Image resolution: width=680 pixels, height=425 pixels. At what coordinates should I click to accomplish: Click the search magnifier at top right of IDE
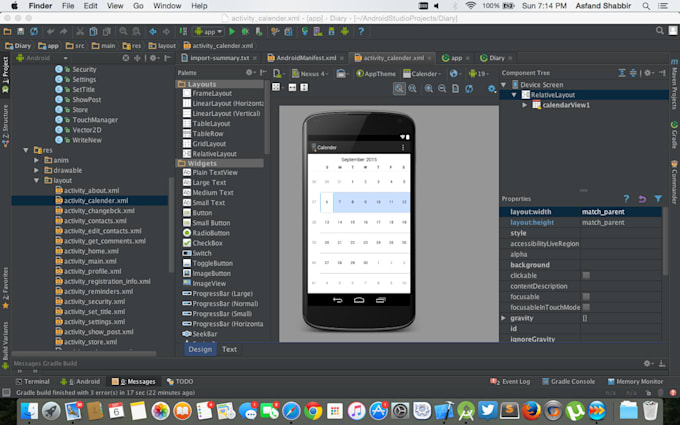(x=660, y=30)
